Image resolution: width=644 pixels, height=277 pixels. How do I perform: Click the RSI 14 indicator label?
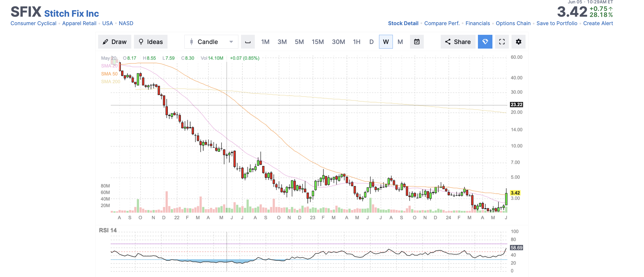click(108, 230)
